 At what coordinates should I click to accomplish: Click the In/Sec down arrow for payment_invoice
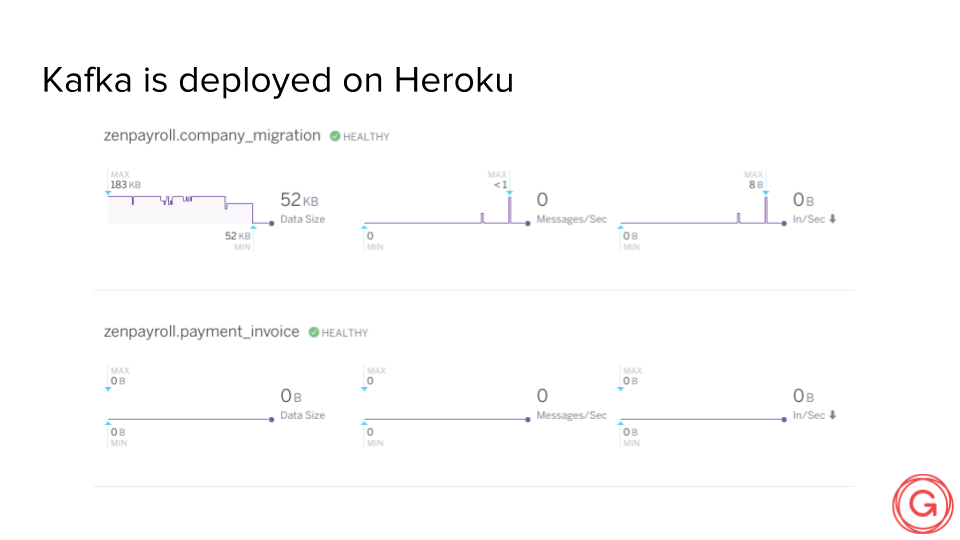[x=833, y=414]
